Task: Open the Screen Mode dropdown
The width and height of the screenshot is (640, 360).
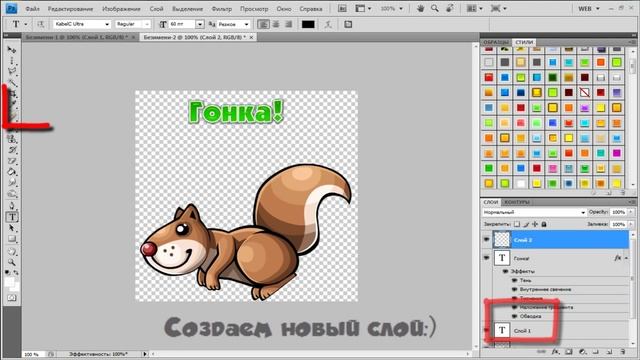Action: pyautogui.click(x=498, y=8)
